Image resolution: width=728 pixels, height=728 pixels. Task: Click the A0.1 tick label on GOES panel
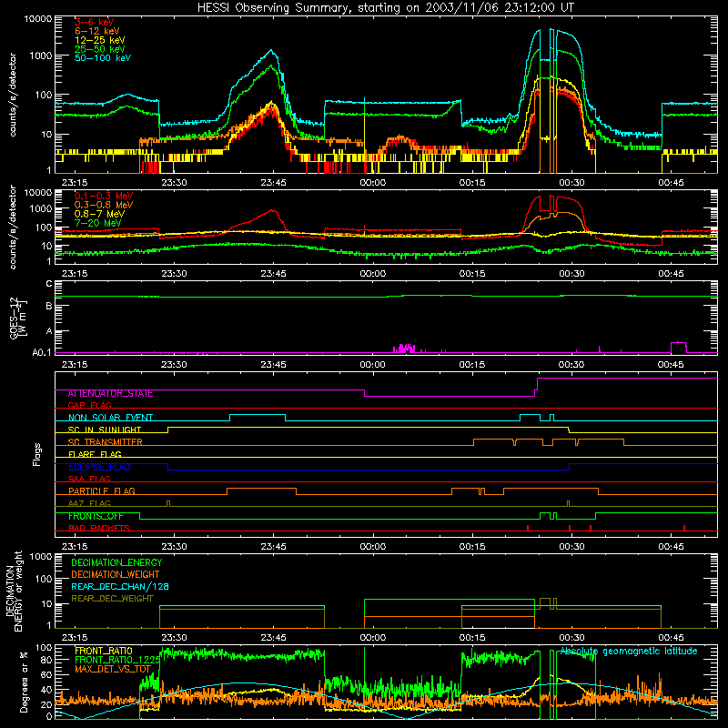[x=42, y=353]
